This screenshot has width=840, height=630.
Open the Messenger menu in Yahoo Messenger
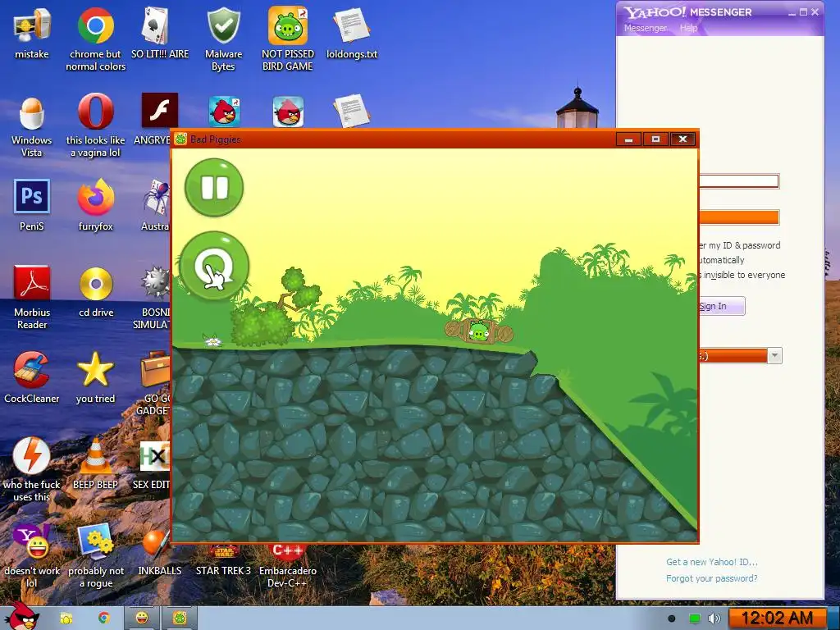[646, 28]
